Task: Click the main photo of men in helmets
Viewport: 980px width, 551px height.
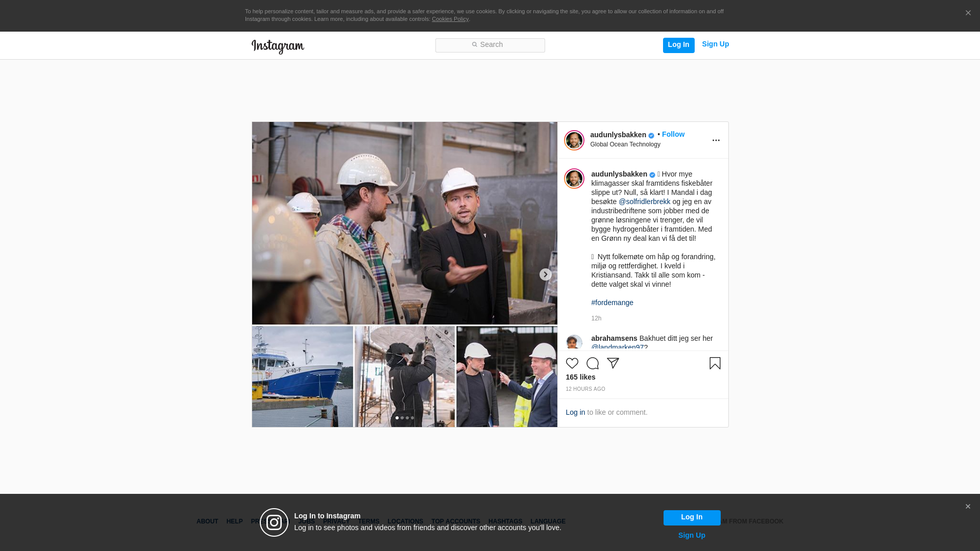Action: (x=404, y=223)
